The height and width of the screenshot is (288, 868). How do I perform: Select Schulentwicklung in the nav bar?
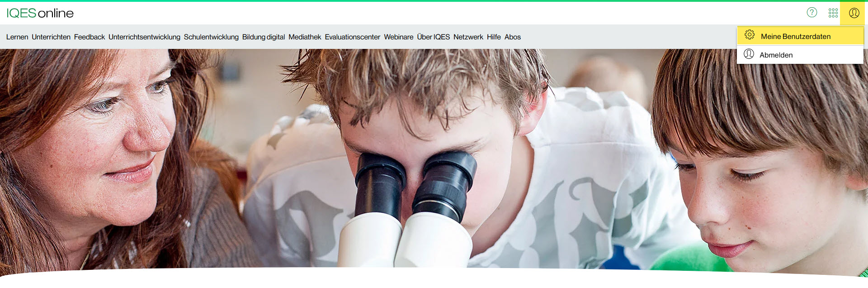point(211,37)
